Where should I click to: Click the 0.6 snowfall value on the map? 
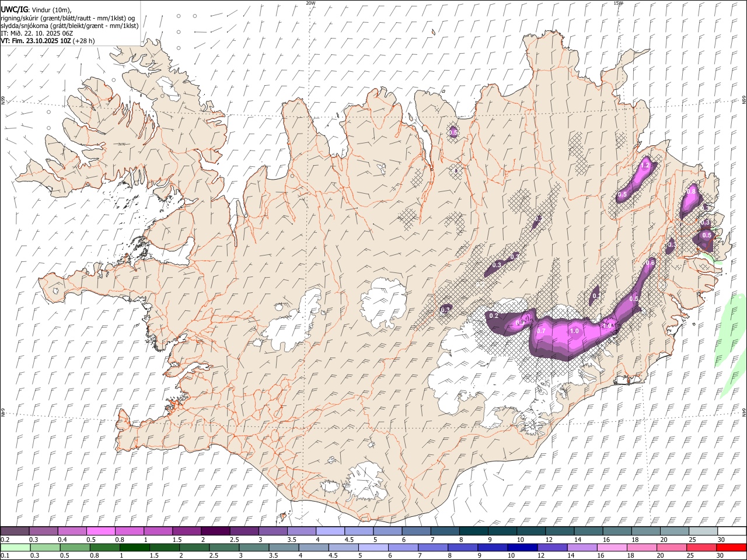pos(651,263)
